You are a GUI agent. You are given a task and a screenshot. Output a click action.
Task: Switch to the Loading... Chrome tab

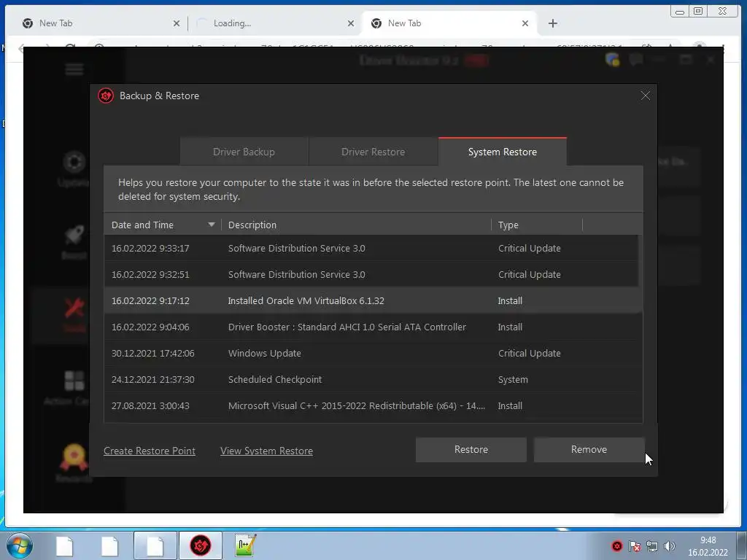pyautogui.click(x=275, y=23)
